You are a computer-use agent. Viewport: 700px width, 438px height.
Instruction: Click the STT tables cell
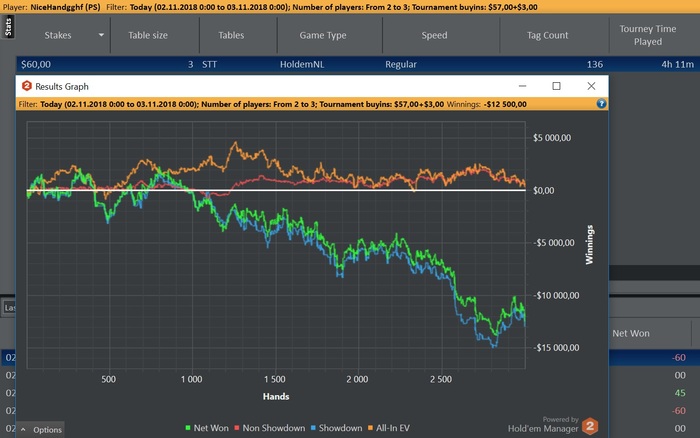209,64
